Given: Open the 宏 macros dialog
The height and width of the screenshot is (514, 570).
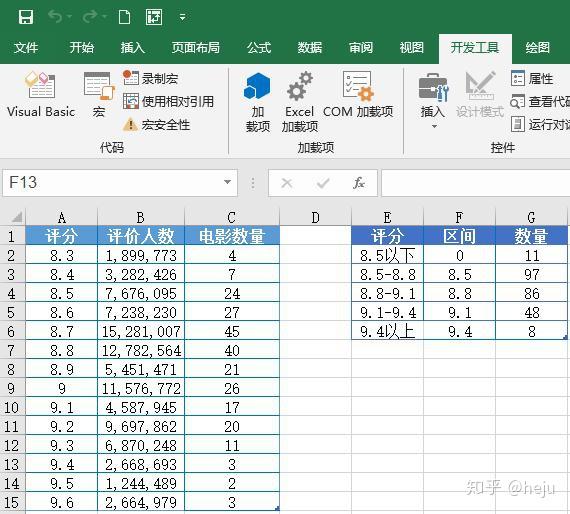Looking at the screenshot, I should point(99,95).
